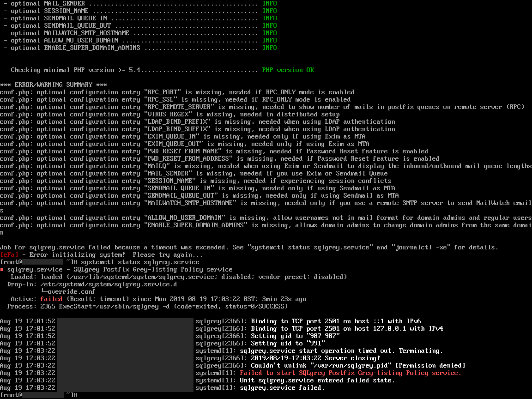Click the "RPC_SSL" missing entry line
The image size is (532, 399).
(x=175, y=100)
